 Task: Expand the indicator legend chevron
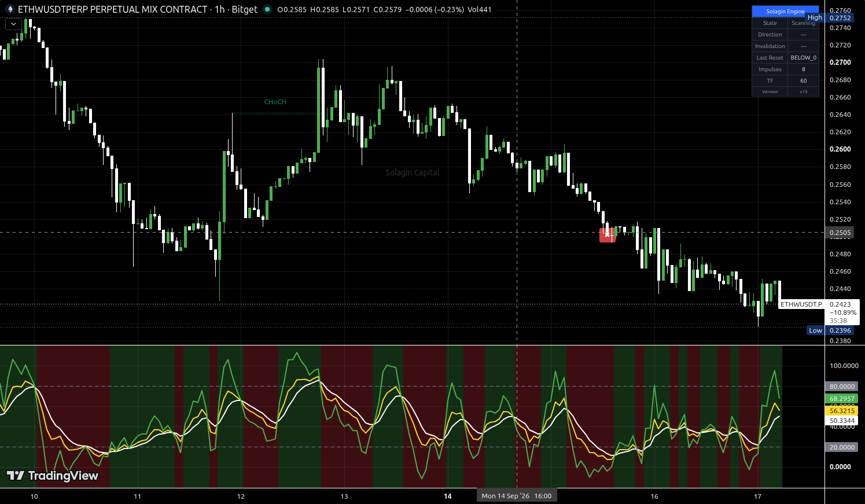pos(13,24)
